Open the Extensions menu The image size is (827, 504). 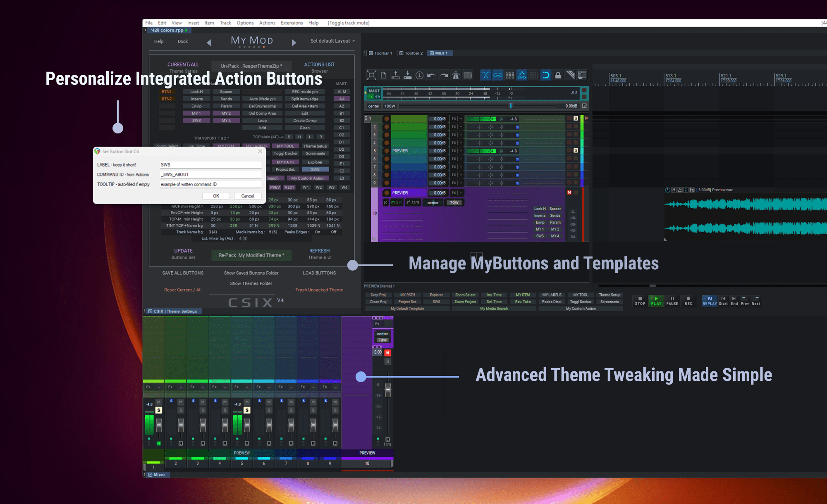(292, 23)
